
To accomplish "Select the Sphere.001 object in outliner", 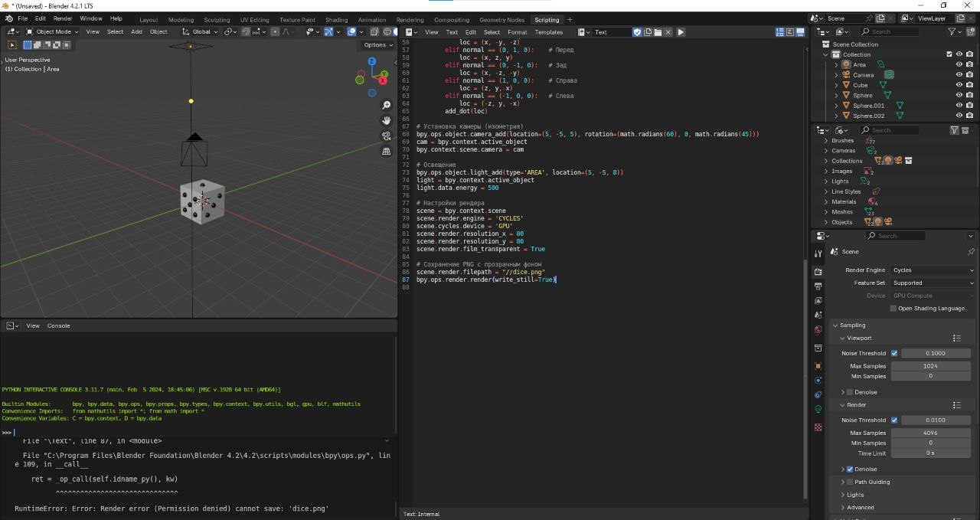I will tap(868, 106).
